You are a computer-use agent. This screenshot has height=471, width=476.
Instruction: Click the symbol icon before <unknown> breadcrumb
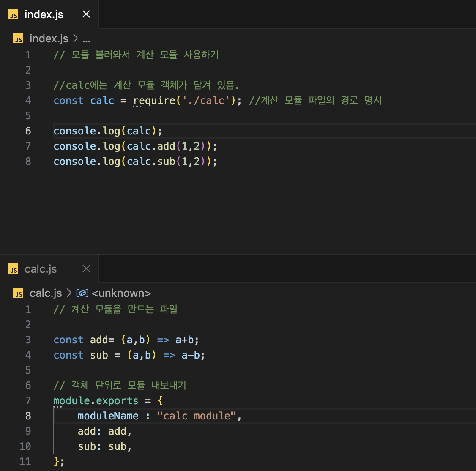tap(82, 293)
